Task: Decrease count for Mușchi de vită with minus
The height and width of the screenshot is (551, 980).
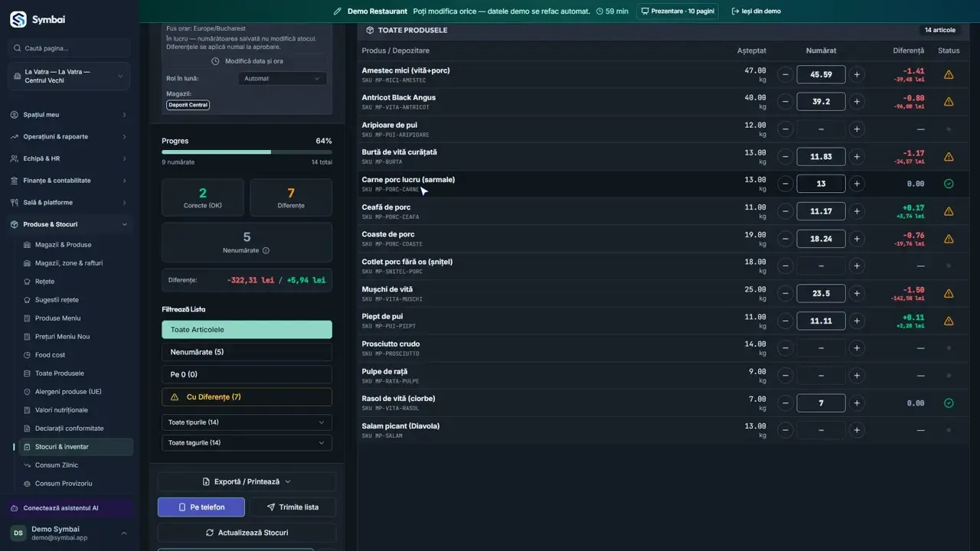Action: coord(785,293)
